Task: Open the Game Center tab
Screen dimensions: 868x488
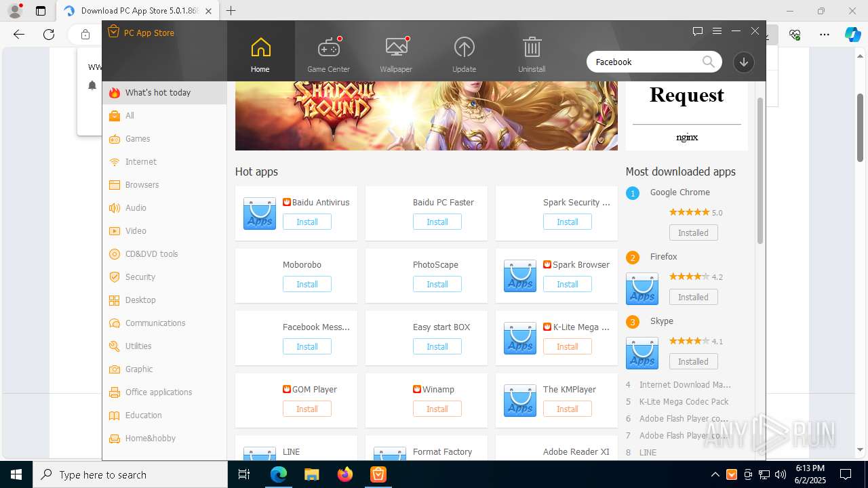Action: coord(328,54)
